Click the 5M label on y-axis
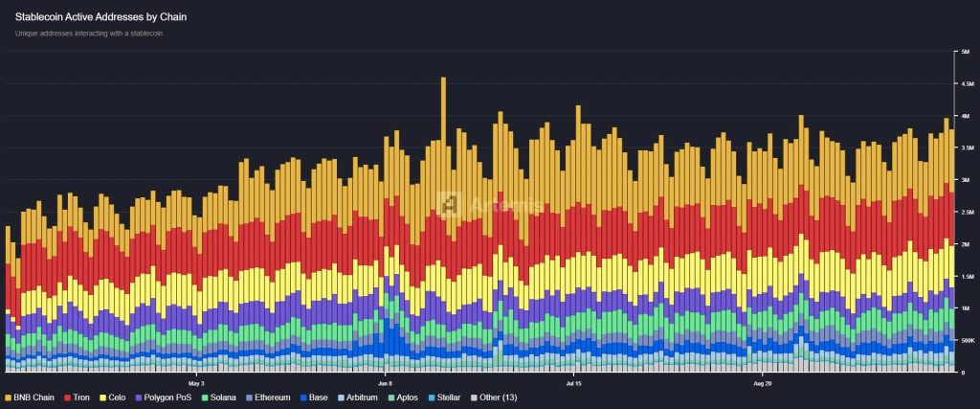980x409 pixels. click(x=964, y=52)
